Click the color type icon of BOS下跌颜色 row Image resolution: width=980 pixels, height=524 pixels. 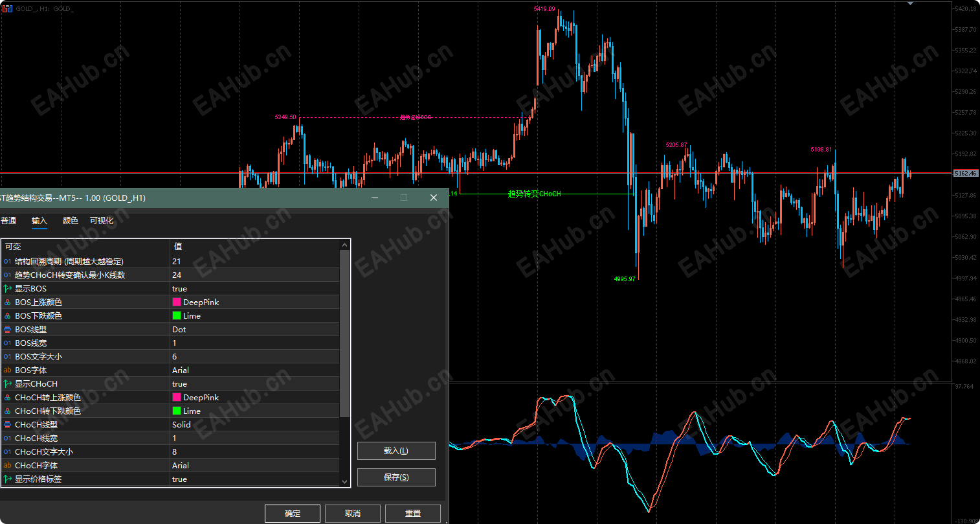click(x=8, y=316)
